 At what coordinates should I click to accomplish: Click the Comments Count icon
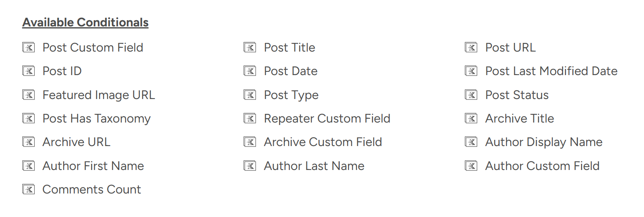(x=28, y=189)
